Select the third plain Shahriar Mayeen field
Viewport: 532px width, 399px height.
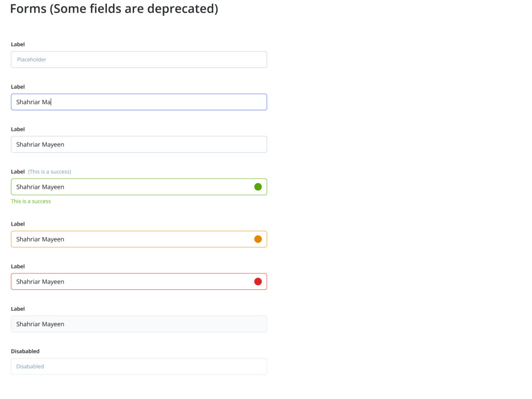tap(139, 145)
